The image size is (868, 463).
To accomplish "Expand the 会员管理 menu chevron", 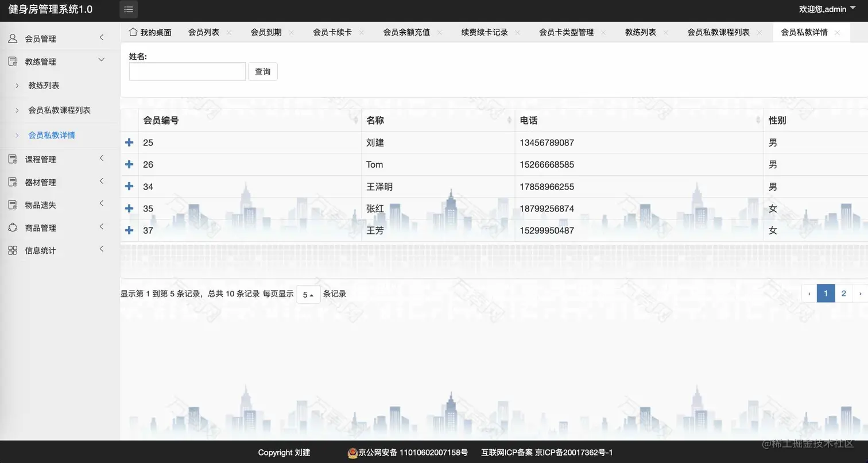I will click(x=102, y=38).
